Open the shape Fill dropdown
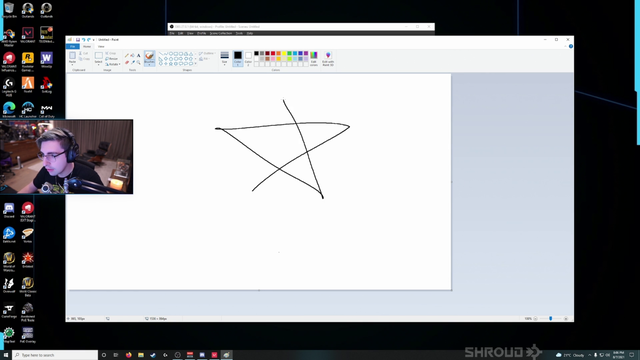 point(204,59)
